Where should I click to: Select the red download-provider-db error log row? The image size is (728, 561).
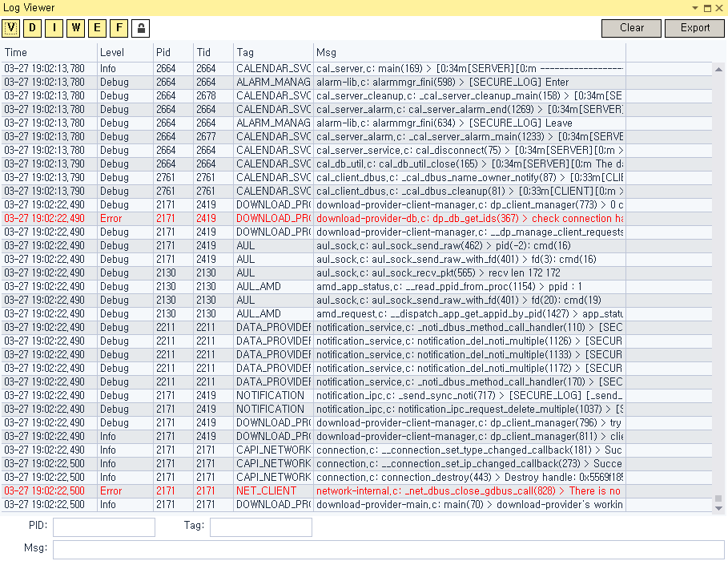click(320, 218)
